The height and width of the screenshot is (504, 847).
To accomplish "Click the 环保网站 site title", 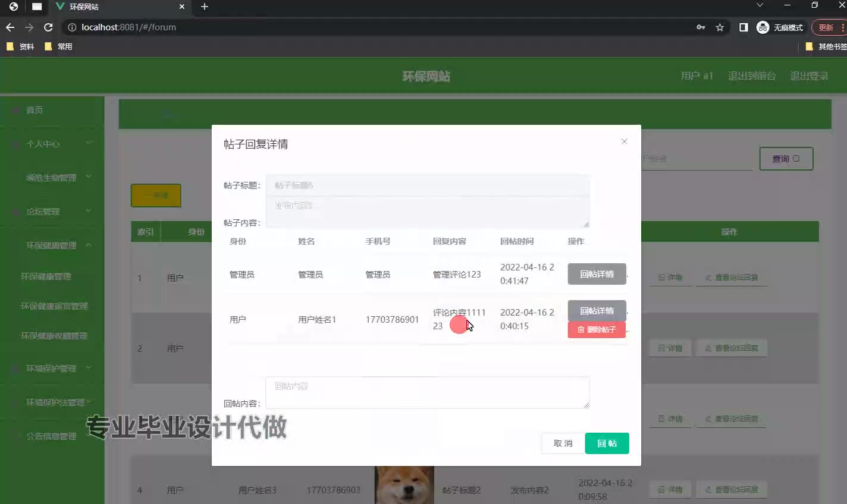I will pyautogui.click(x=426, y=76).
